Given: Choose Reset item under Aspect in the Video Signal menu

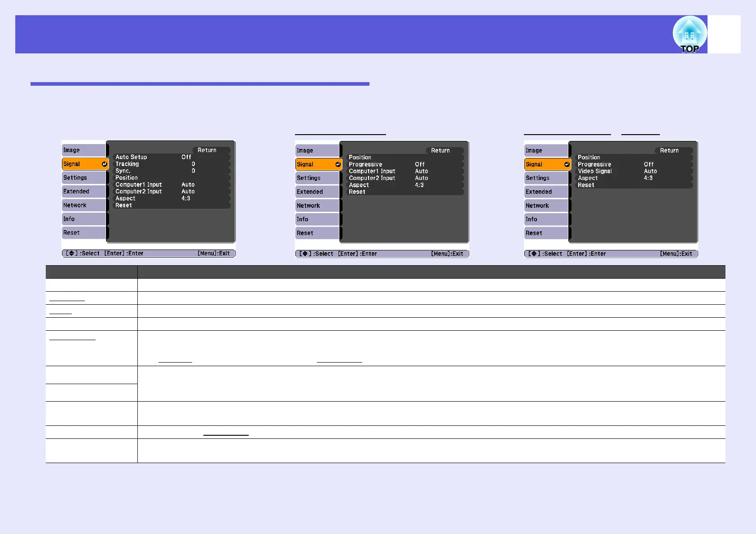Looking at the screenshot, I should (x=634, y=185).
